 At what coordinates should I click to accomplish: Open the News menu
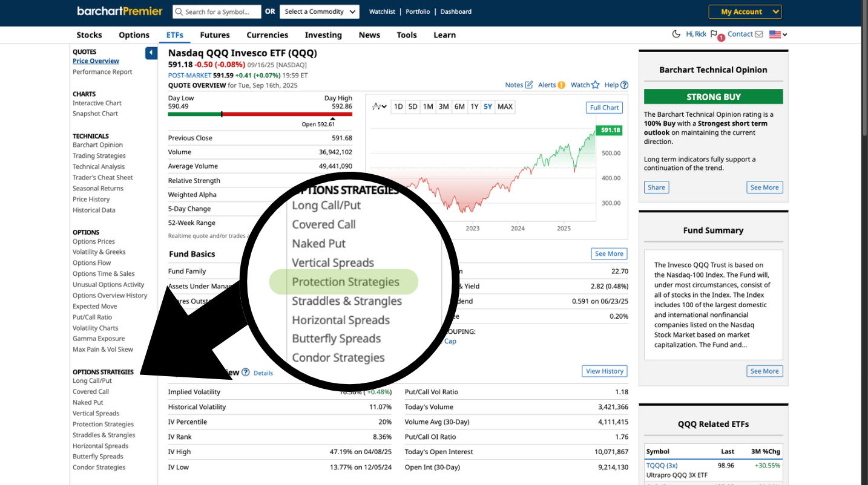(369, 35)
